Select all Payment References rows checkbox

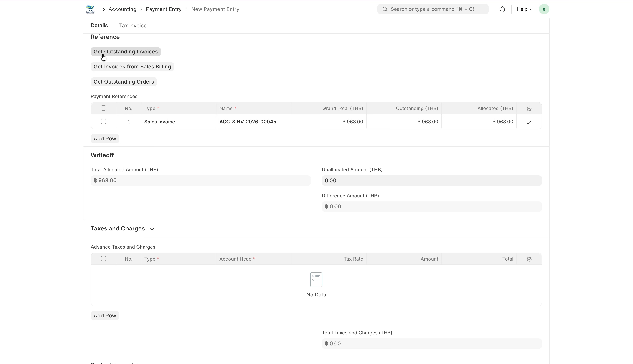click(103, 108)
